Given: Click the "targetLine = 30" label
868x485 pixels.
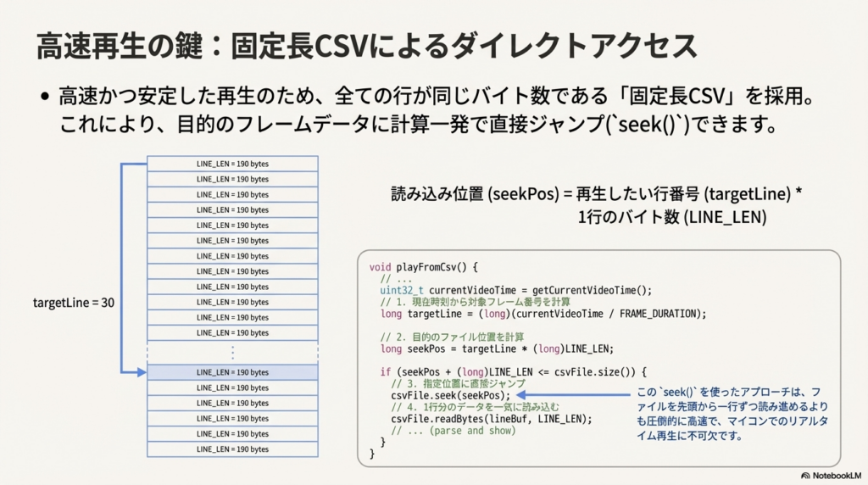Looking at the screenshot, I should coord(74,303).
